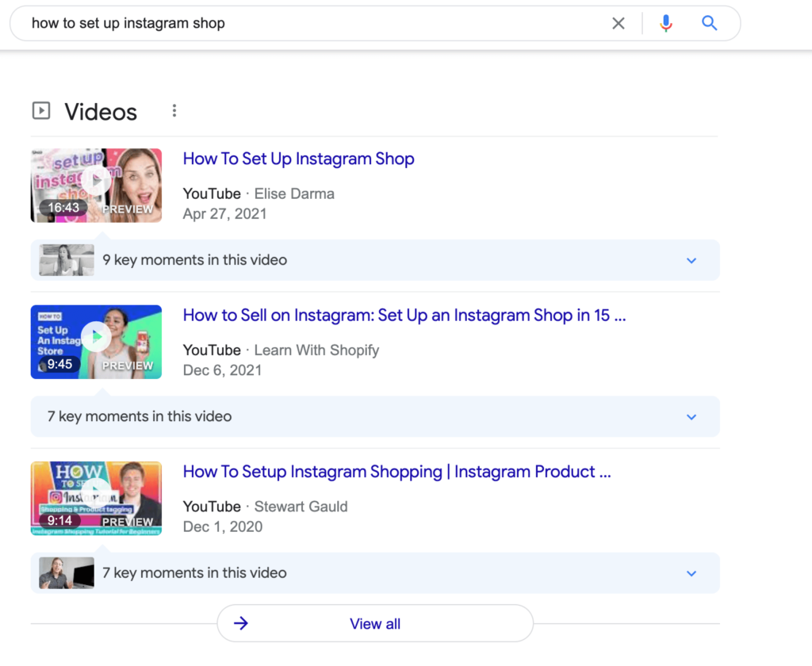The image size is (812, 666).
Task: Open the three-dot menu next to Videos
Action: (174, 110)
